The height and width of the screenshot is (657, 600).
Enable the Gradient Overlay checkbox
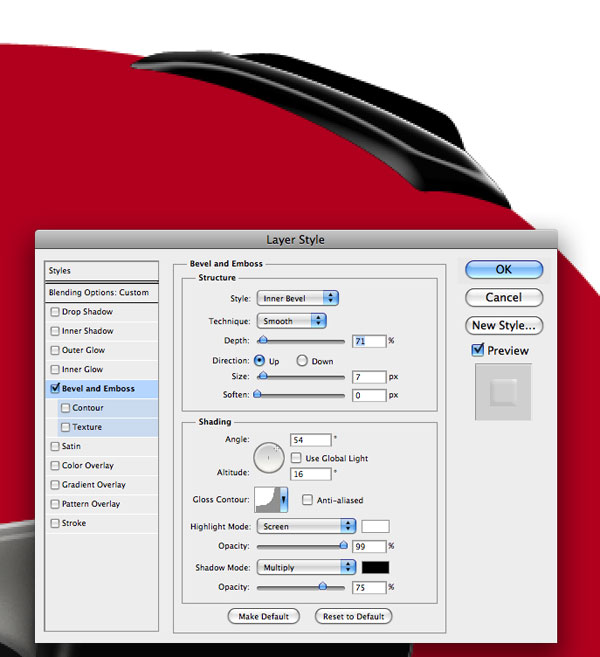(x=55, y=485)
